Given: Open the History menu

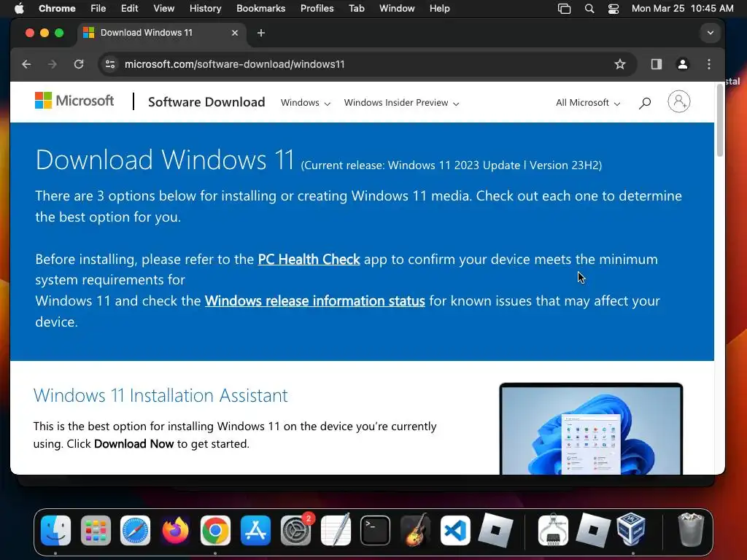Looking at the screenshot, I should [x=205, y=8].
